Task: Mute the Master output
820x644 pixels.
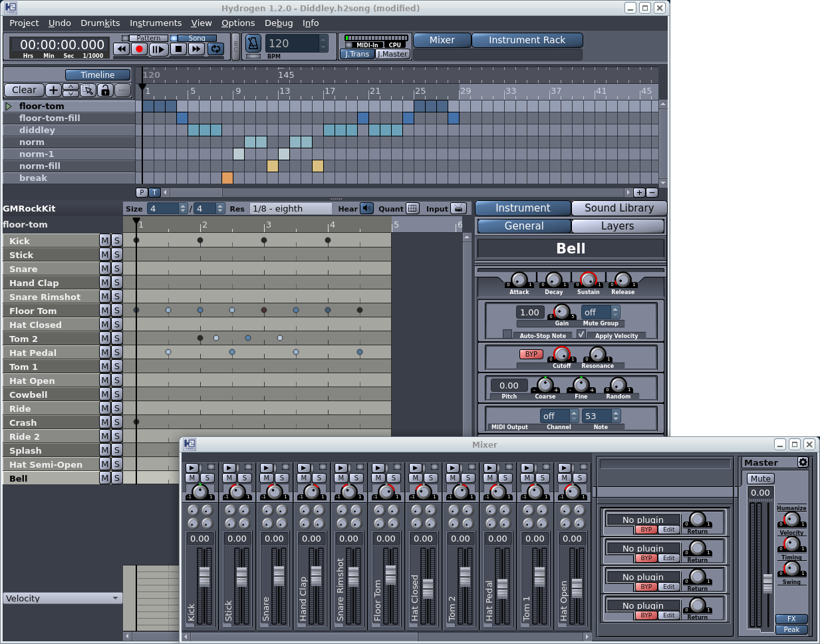Action: [x=760, y=478]
